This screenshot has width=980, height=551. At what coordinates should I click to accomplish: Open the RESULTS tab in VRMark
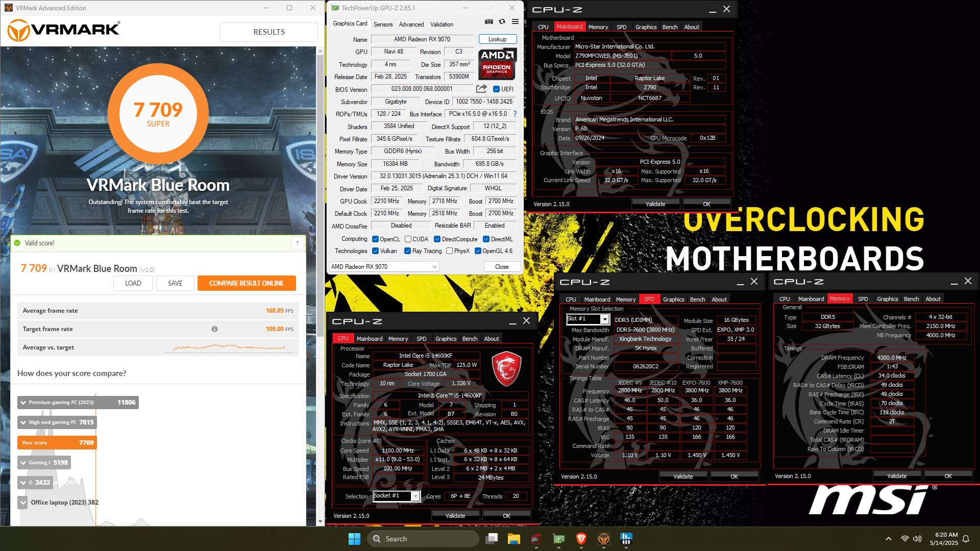[269, 32]
